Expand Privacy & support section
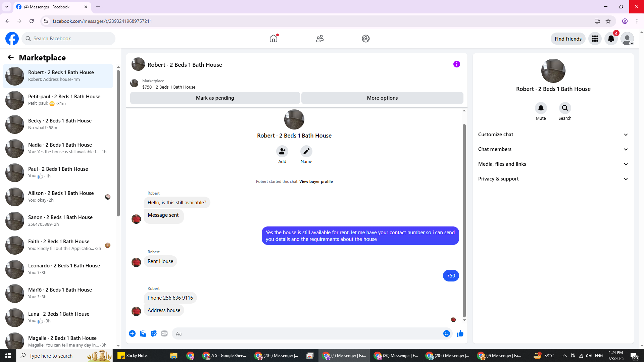The height and width of the screenshot is (362, 644). pos(553,179)
